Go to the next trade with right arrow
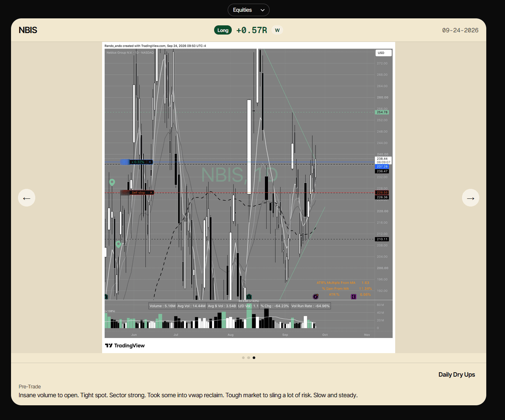This screenshot has width=505, height=420. 470,198
